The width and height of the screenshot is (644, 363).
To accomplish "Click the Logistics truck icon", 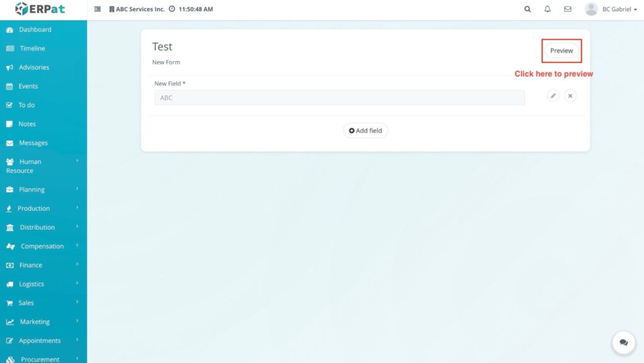I will coord(10,284).
